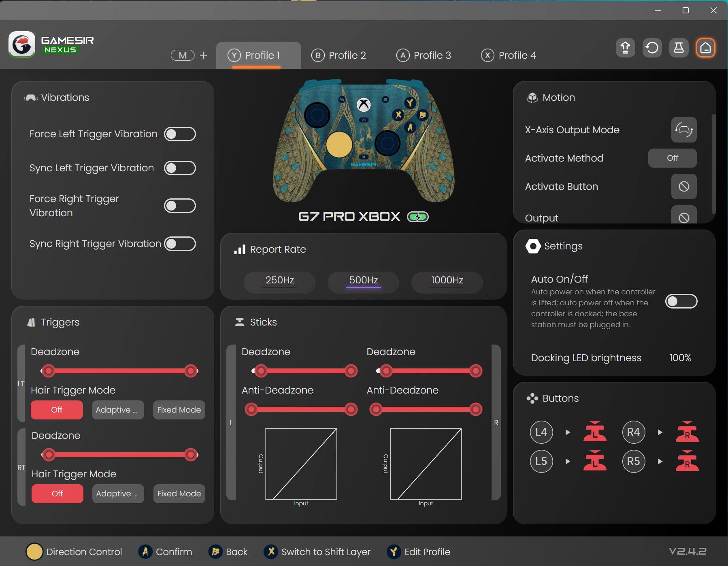Select the R5 back button circle
This screenshot has width=728, height=566.
tap(634, 461)
